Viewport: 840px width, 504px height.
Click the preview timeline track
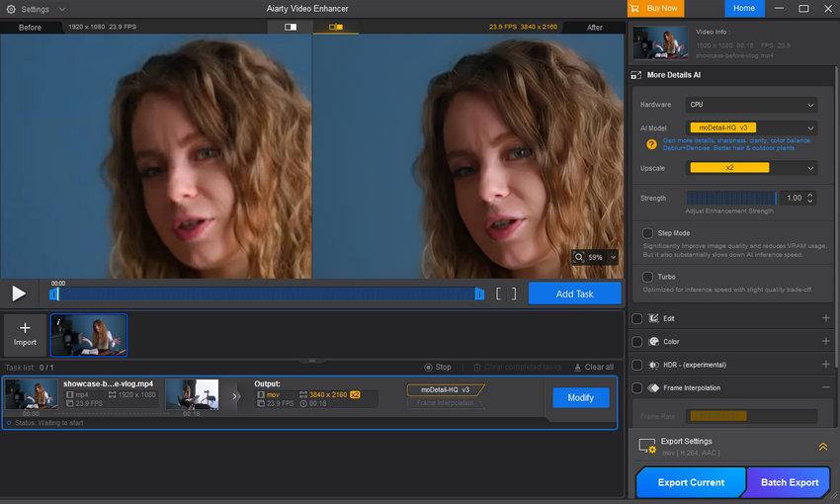tap(267, 294)
